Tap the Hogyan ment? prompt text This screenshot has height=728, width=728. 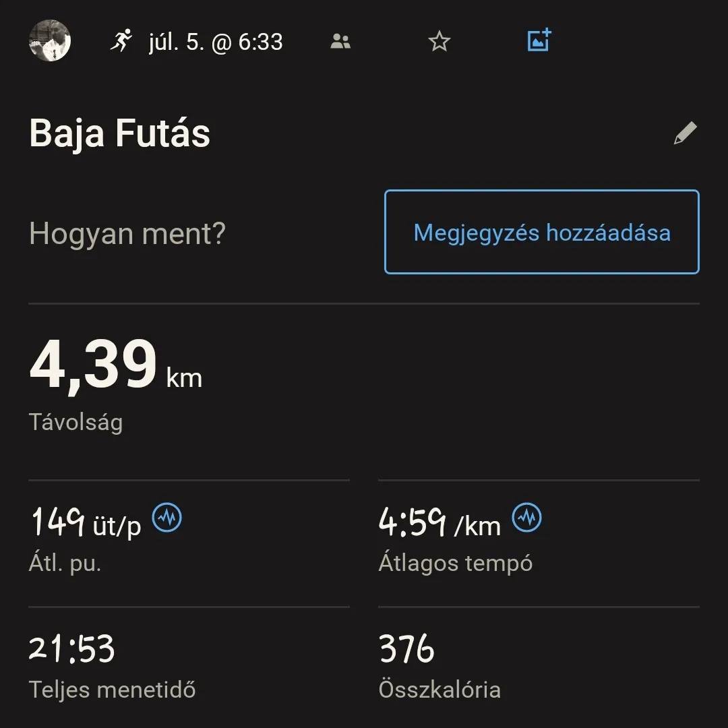coord(127,233)
